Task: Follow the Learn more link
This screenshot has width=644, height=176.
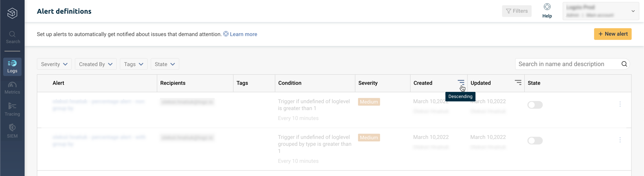Action: click(243, 34)
